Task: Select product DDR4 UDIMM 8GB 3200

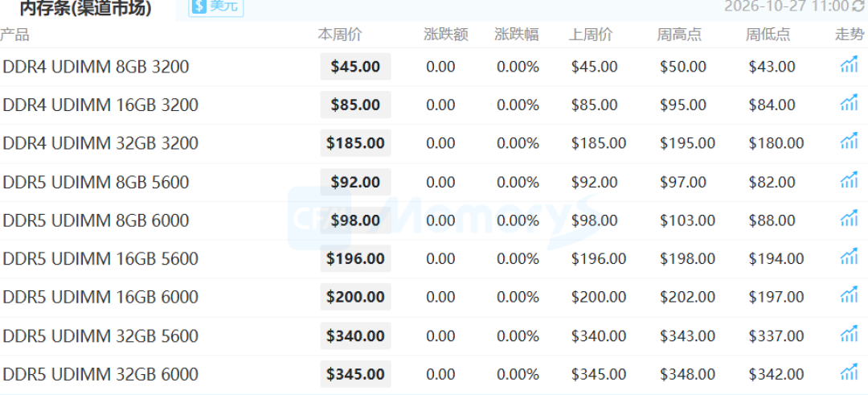Action: coord(96,67)
